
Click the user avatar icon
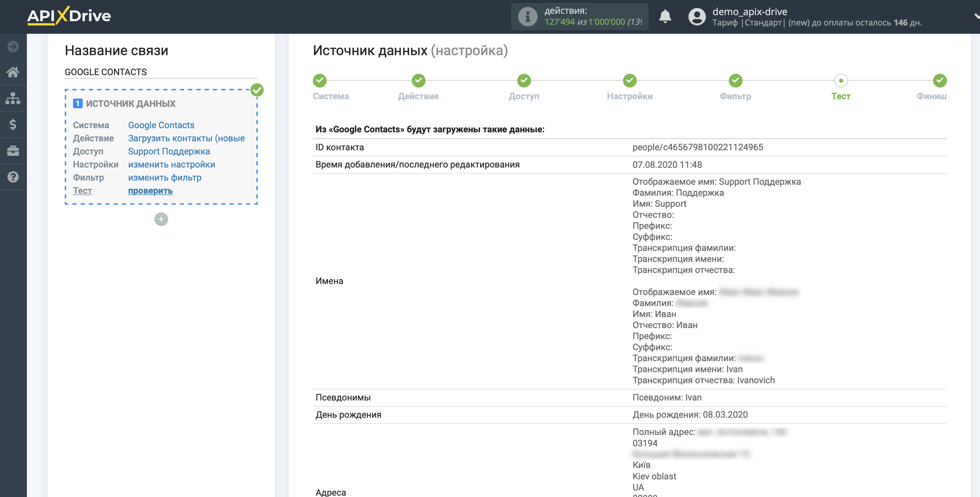pos(696,17)
